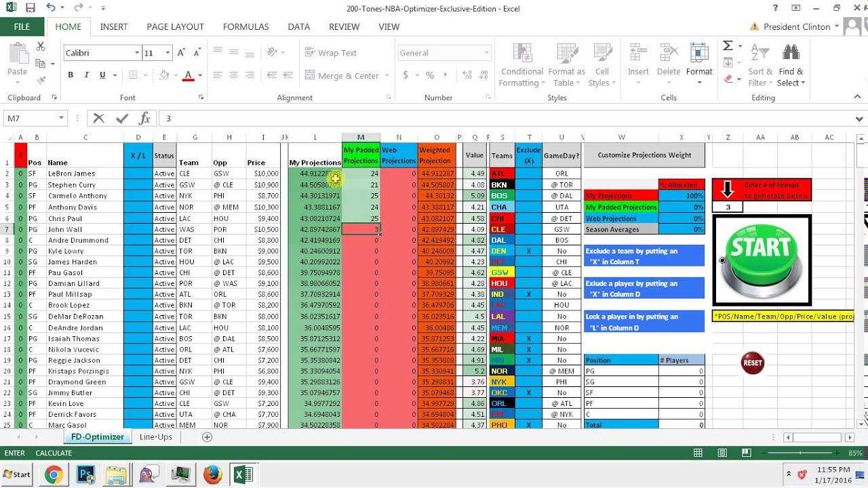Expand the formula bar chevron
Screen dimensions: 868x488
click(861, 119)
